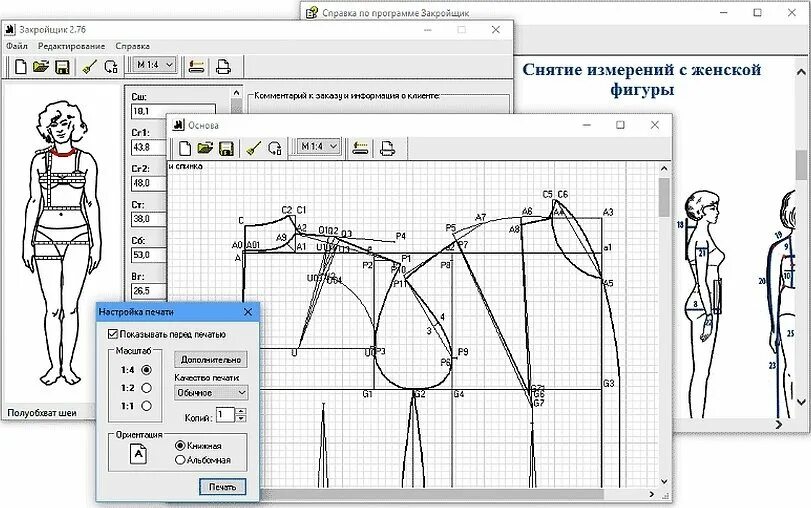Click the printer icon in Основа window toolbar
This screenshot has width=811, height=508.
click(x=387, y=148)
